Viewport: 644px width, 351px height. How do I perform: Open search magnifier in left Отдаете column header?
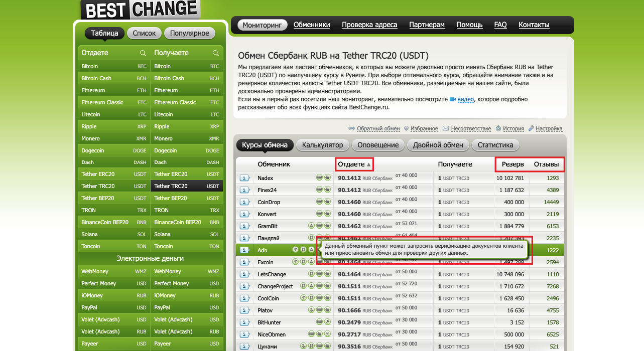(143, 53)
